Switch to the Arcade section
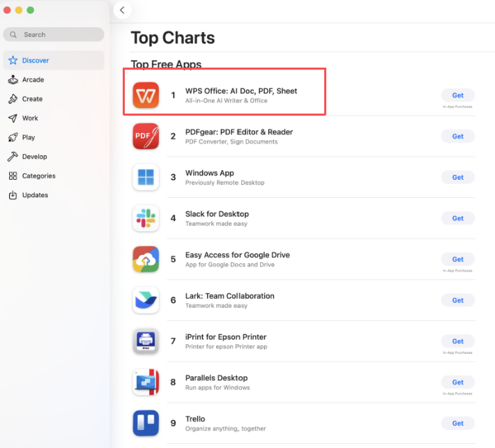Viewport: 495px width, 448px height. point(33,79)
